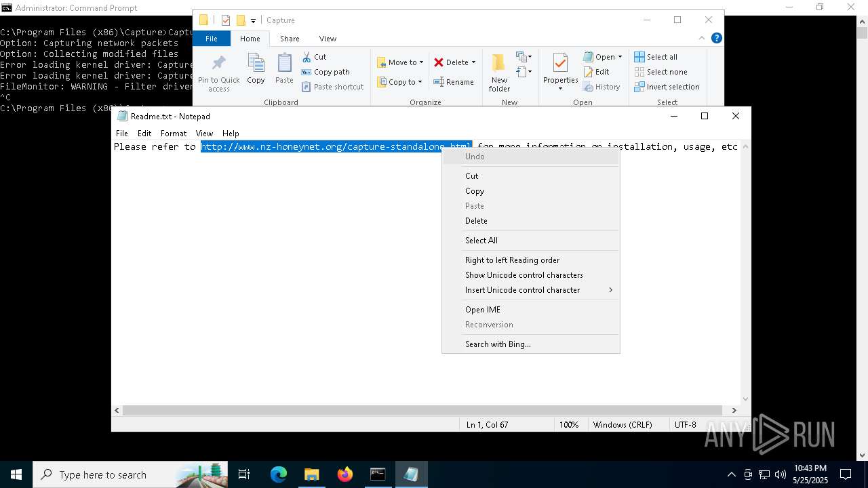Open Customize Quick Access Toolbar dropdown

tap(253, 20)
